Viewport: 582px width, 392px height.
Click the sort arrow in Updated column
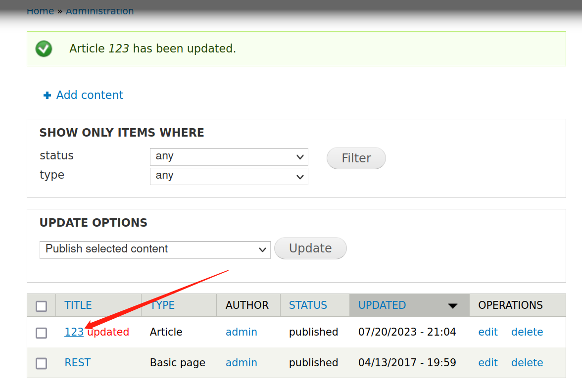(452, 306)
